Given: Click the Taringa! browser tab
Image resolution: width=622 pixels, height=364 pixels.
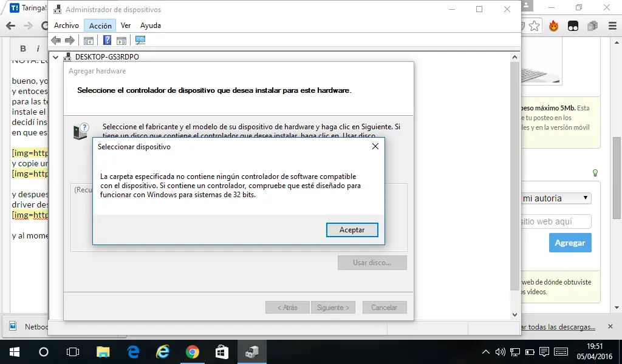Looking at the screenshot, I should pyautogui.click(x=28, y=8).
